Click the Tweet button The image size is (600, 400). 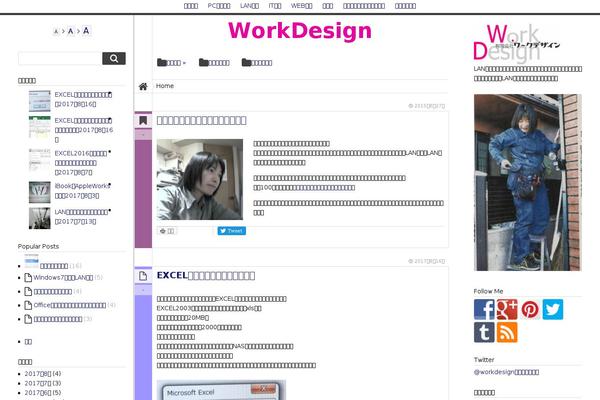pos(232,231)
